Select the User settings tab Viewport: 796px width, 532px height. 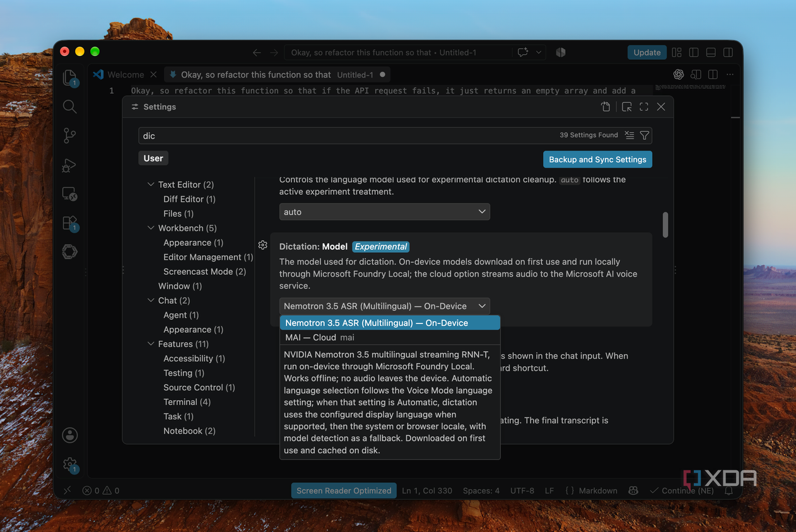(153, 158)
